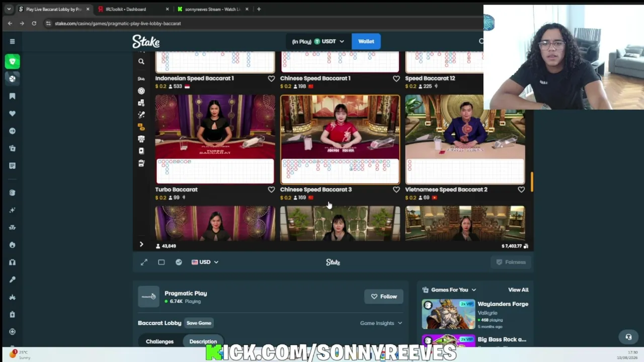Favorite Chinese Speed Baccarat 3
644x362 pixels.
click(396, 190)
